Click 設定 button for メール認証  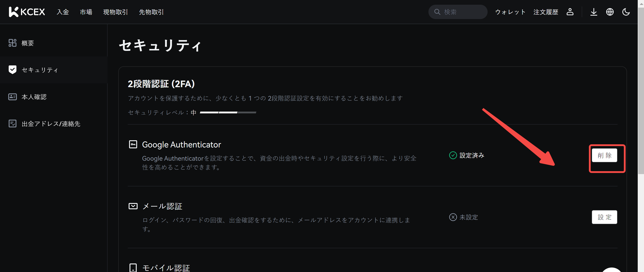click(604, 217)
